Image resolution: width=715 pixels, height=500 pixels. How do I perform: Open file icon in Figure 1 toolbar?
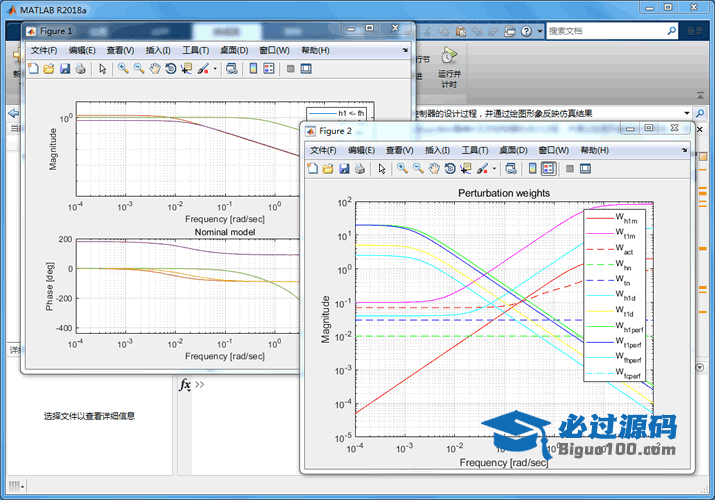coord(49,69)
